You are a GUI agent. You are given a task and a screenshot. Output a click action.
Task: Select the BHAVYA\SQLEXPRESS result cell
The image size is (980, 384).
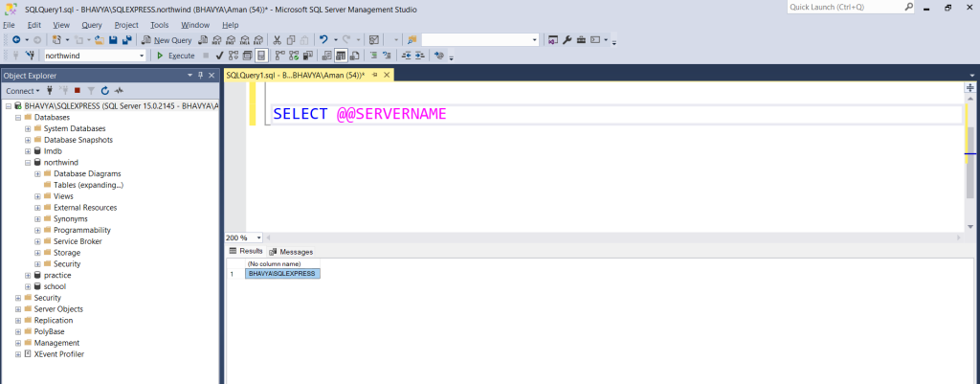pos(282,274)
